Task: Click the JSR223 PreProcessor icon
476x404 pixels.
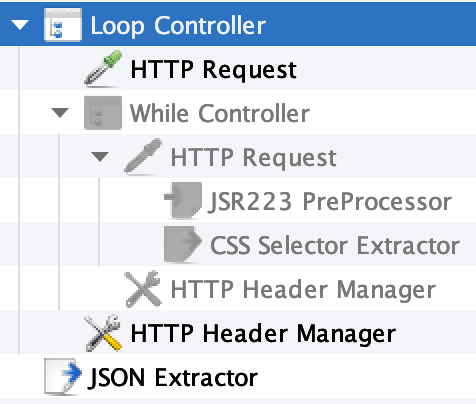Action: 183,200
